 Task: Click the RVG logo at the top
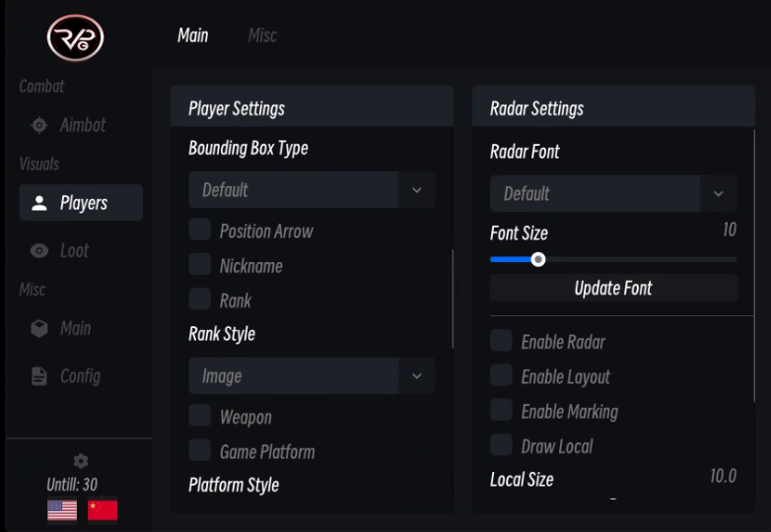(75, 37)
